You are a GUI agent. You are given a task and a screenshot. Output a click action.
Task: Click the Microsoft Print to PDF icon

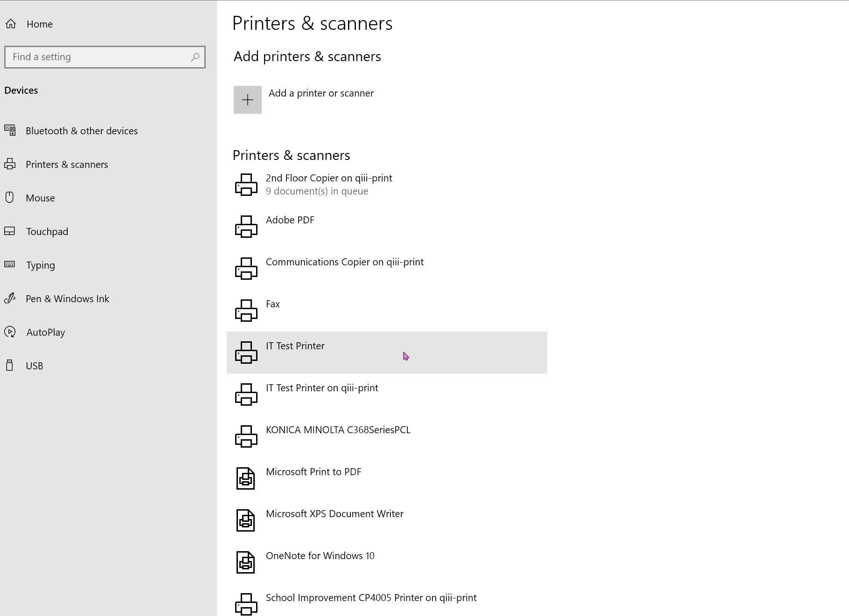[245, 478]
